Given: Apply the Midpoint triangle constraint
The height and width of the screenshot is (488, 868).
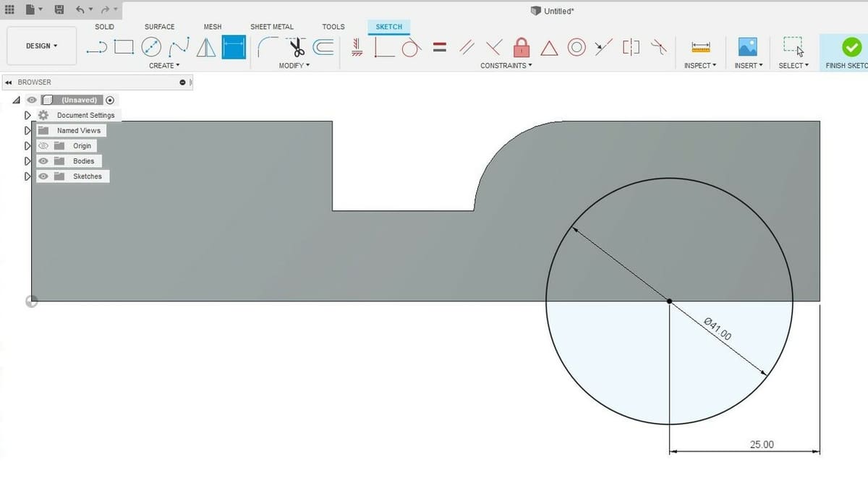Looking at the screenshot, I should click(x=549, y=48).
